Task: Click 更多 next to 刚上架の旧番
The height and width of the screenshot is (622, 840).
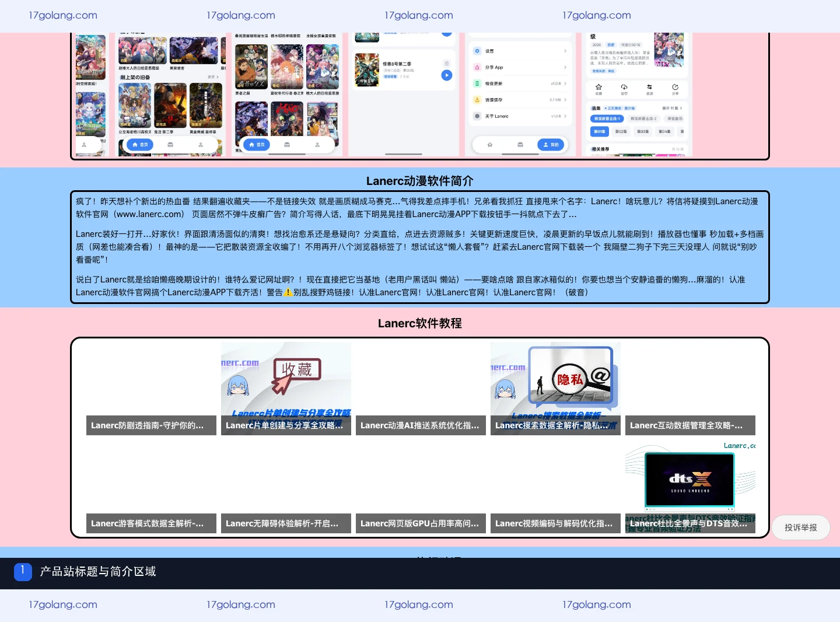Action: coord(213,77)
